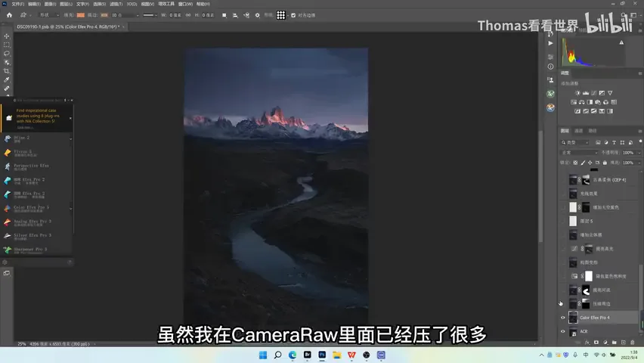The height and width of the screenshot is (363, 644).
Task: Toggle type layer filter in Layers panel
Action: pos(614,142)
